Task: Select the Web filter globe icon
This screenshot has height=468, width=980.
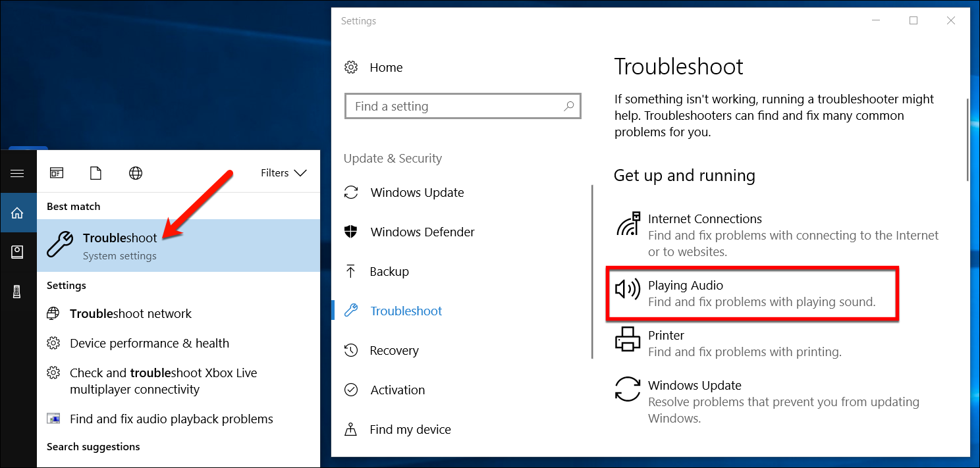Action: click(136, 173)
